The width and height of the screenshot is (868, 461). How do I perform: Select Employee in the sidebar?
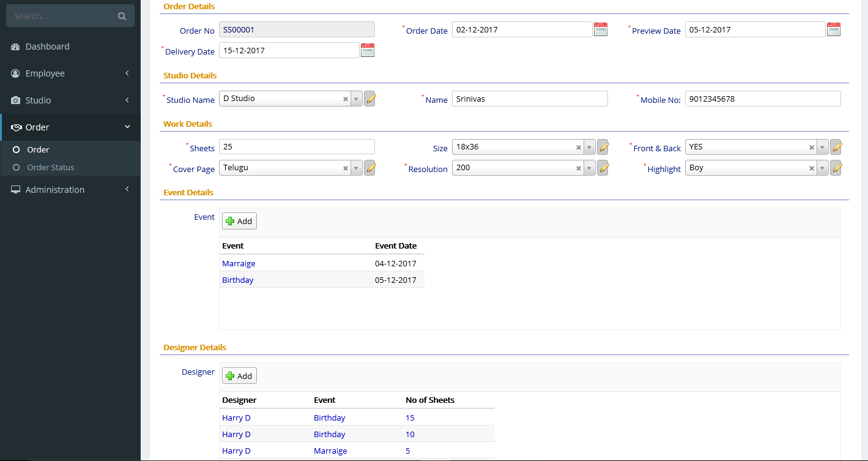44,73
